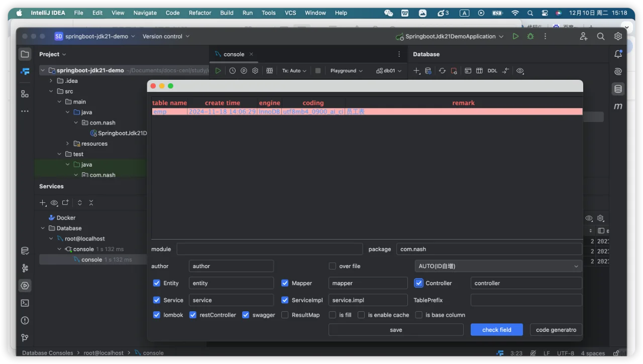Viewport: 643px width, 364px height.
Task: Enable the is enable cache checkbox
Action: click(361, 315)
